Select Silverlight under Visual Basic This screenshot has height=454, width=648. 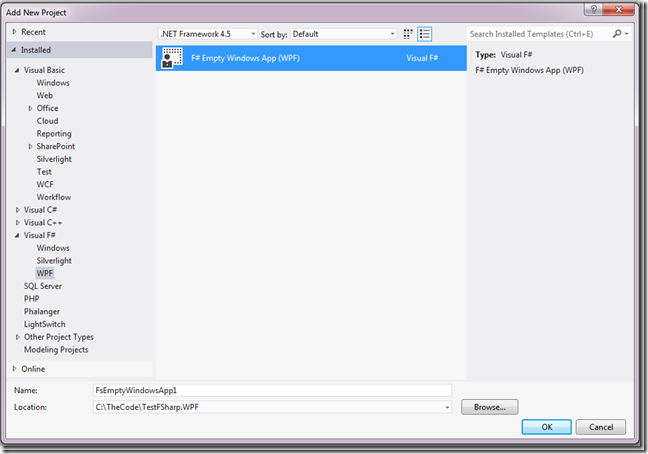click(54, 159)
